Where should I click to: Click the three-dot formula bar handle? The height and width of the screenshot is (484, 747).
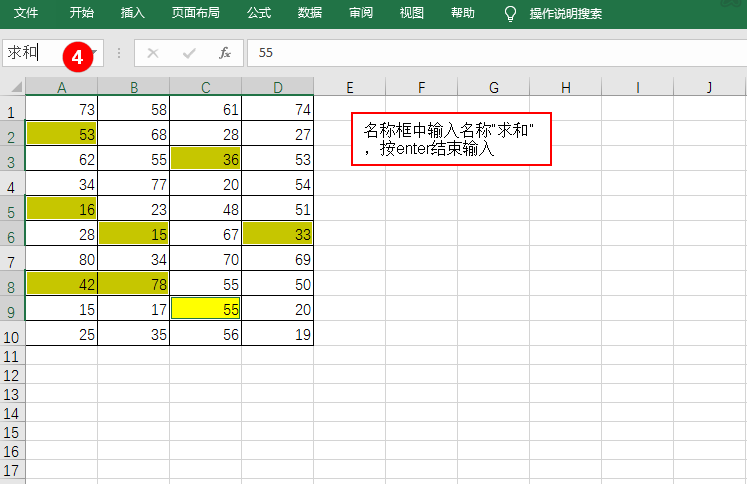(x=119, y=53)
